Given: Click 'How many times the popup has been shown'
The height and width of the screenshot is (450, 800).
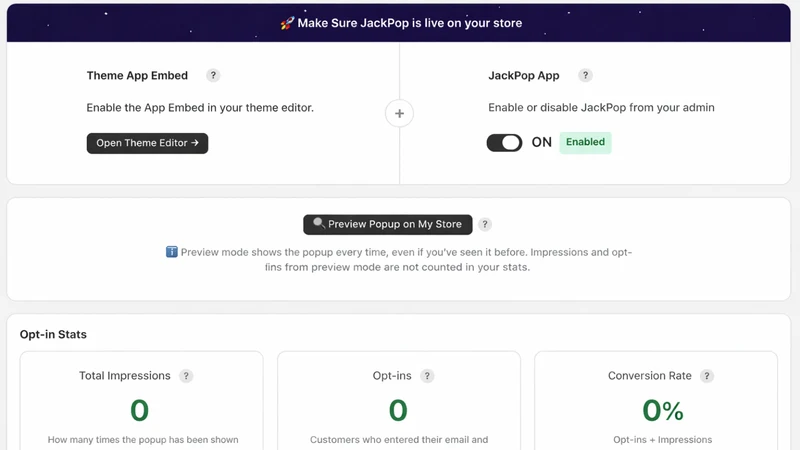Looking at the screenshot, I should click(x=143, y=440).
